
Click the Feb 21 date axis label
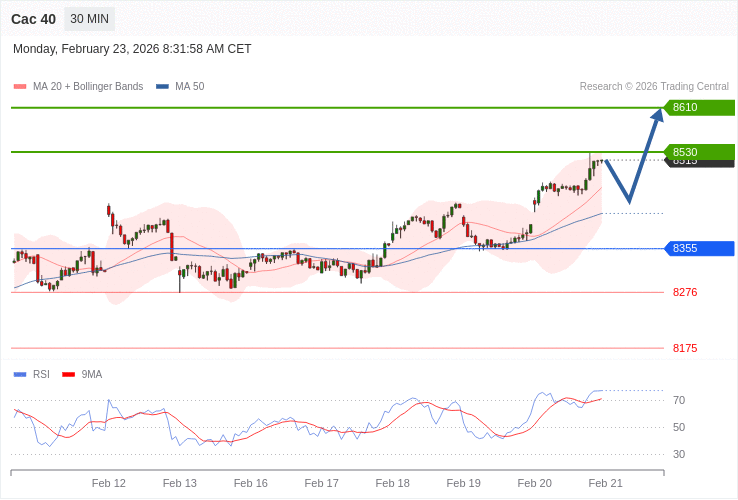605,483
